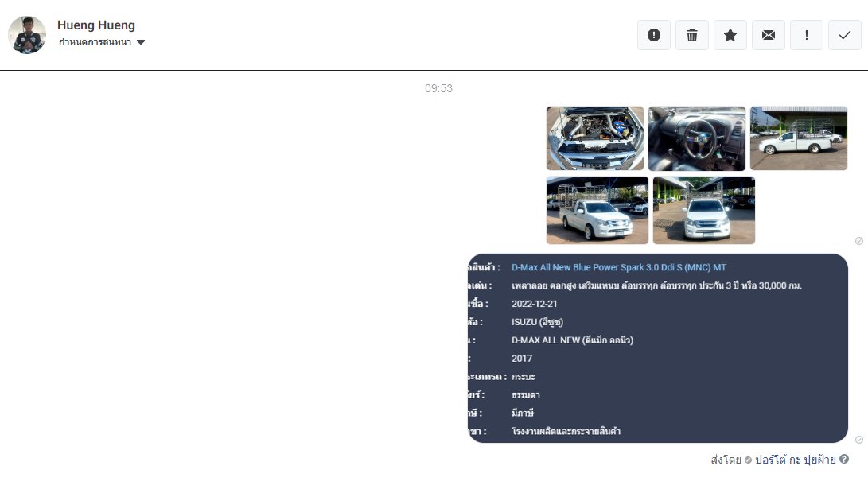Mark conversation unread with envelope icon
Screen dimensions: 868x489
tap(769, 36)
